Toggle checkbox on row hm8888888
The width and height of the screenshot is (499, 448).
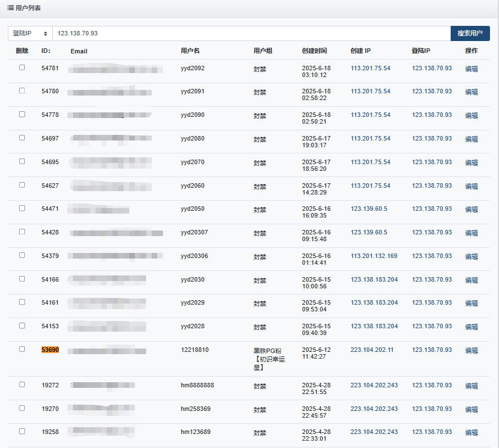pos(22,384)
